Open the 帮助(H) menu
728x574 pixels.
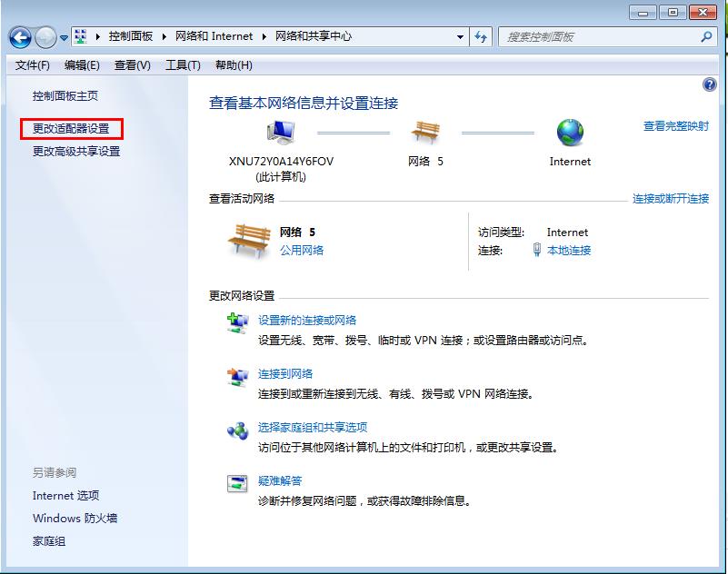(x=234, y=65)
